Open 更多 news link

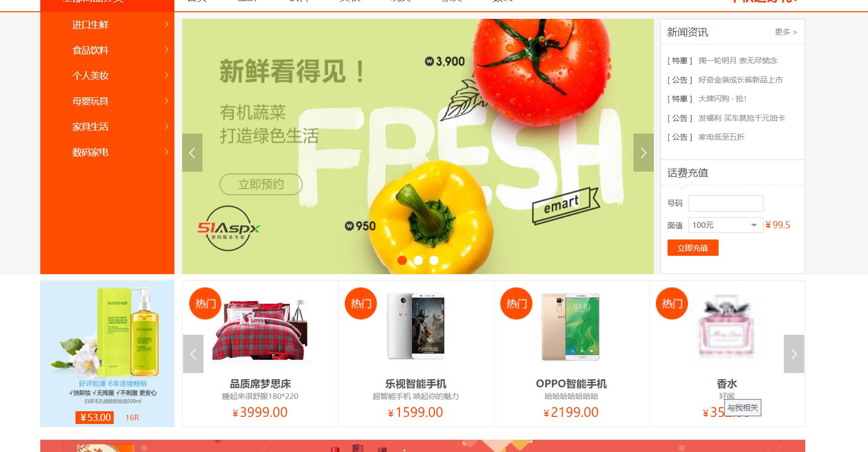coord(785,32)
